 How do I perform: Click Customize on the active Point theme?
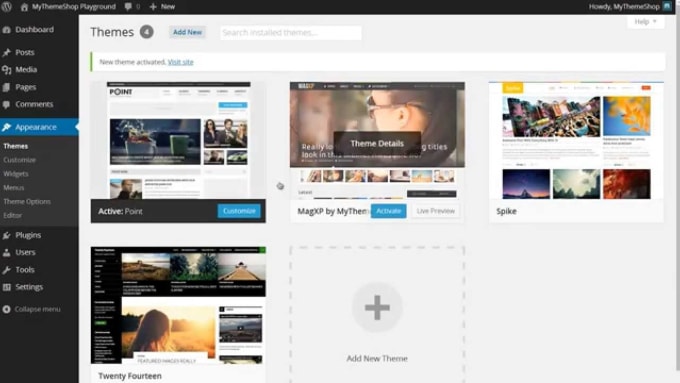coord(239,211)
